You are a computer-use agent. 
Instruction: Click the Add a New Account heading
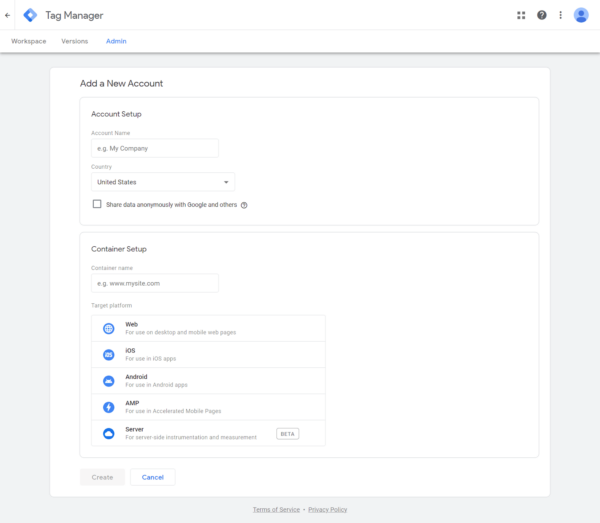coord(121,83)
